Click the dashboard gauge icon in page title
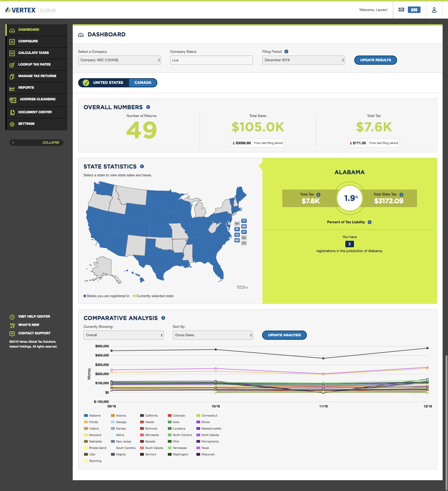The width and height of the screenshot is (448, 491). coord(81,35)
